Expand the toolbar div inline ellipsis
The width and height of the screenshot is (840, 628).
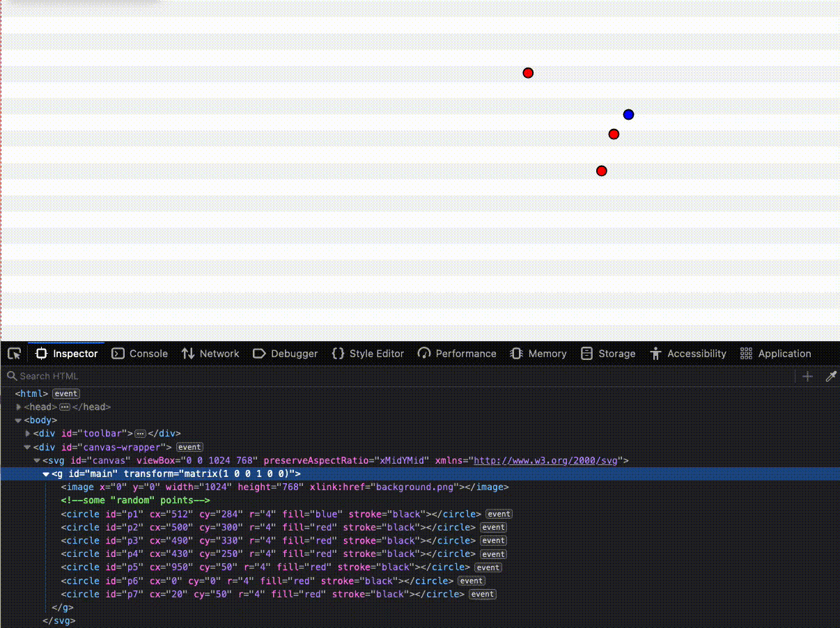point(141,433)
